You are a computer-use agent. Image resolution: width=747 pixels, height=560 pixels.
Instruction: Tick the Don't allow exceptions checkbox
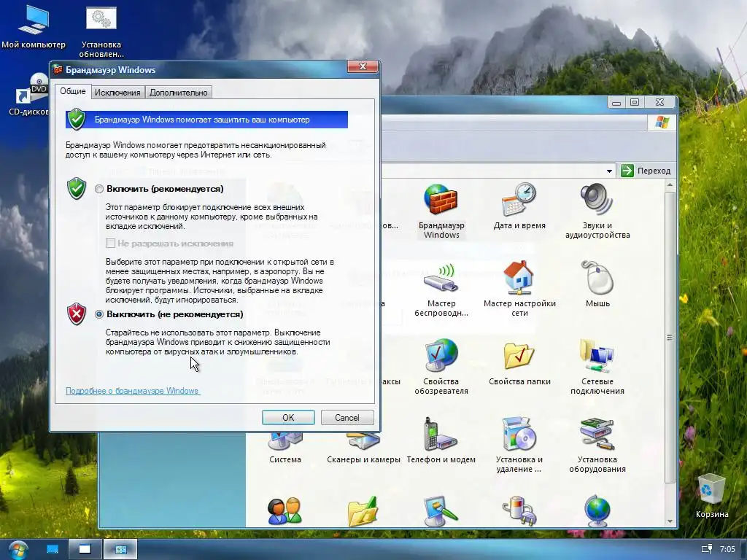[111, 244]
